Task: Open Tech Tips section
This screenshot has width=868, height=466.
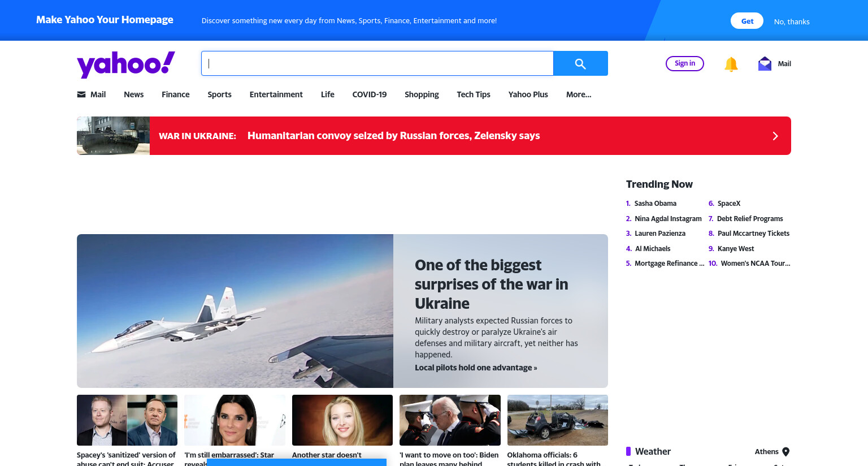Action: (x=474, y=94)
